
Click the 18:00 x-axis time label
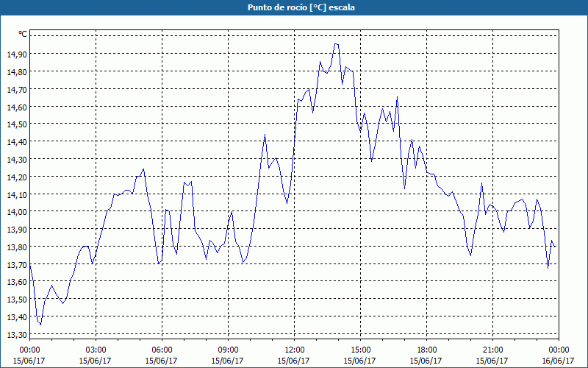[427, 350]
